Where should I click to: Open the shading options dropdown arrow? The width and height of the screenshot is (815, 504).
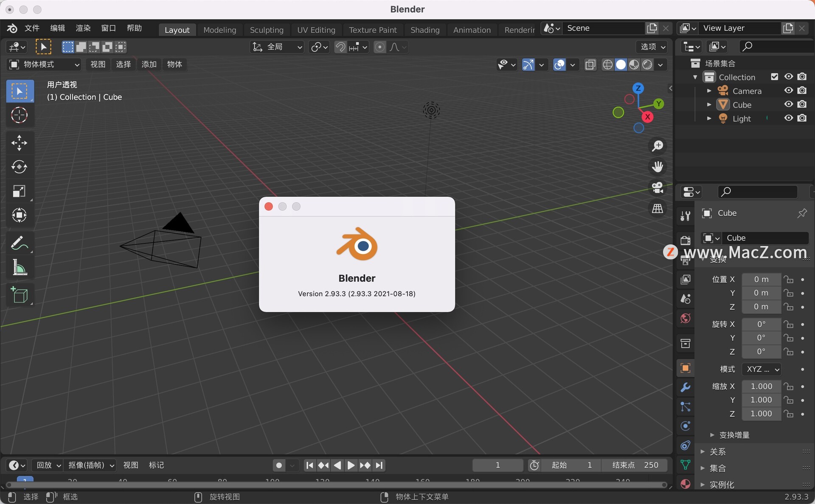(x=660, y=65)
